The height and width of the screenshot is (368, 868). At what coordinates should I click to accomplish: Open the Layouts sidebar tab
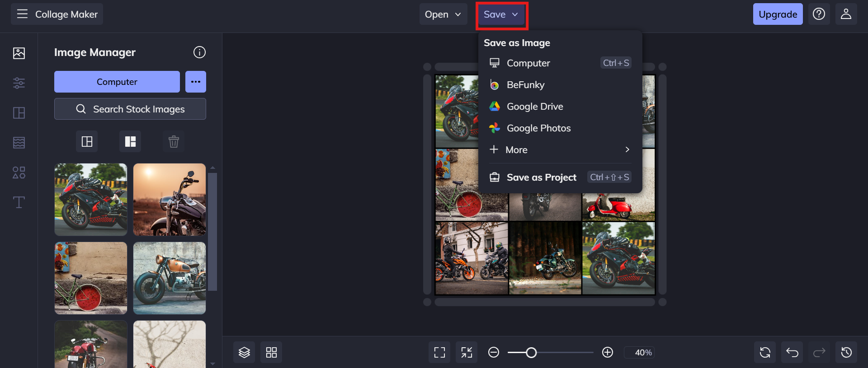[19, 113]
